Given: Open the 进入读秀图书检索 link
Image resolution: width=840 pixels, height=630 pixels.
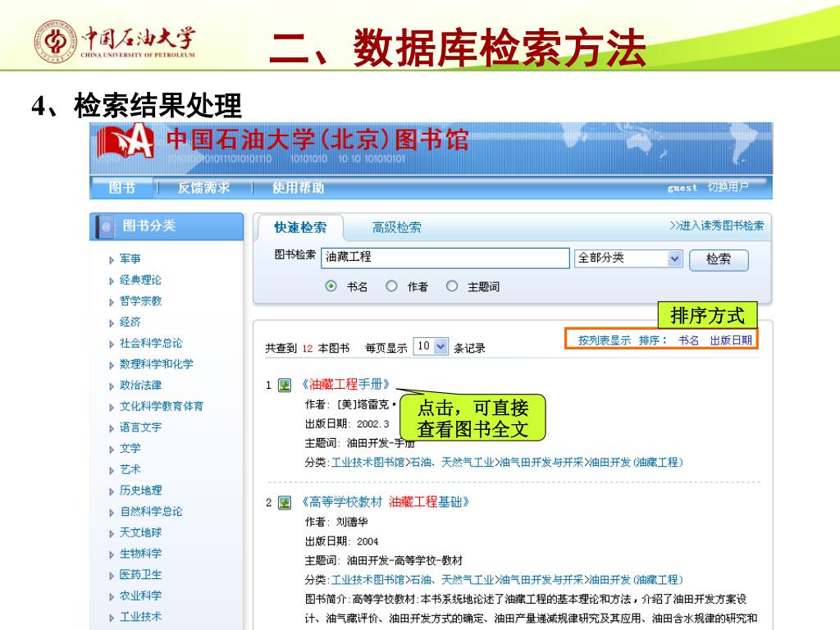Looking at the screenshot, I should 717,226.
